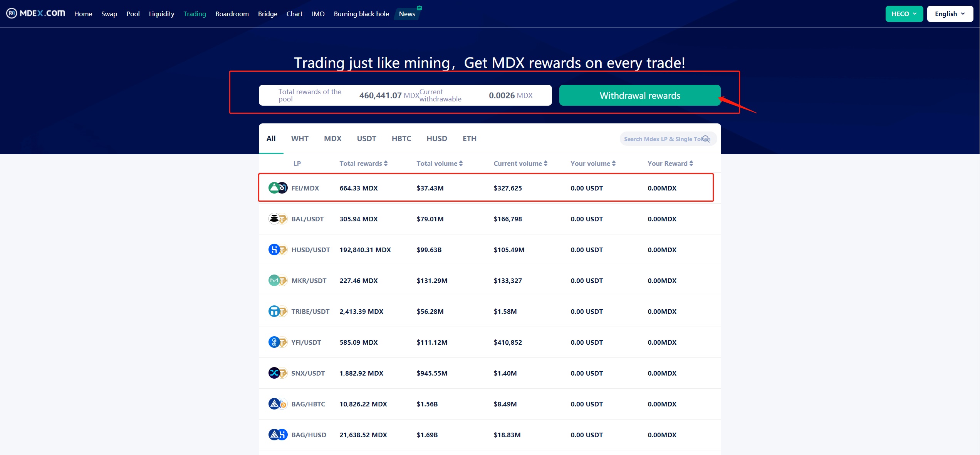The width and height of the screenshot is (980, 455).
Task: Go to Home in navigation
Action: pyautogui.click(x=83, y=14)
